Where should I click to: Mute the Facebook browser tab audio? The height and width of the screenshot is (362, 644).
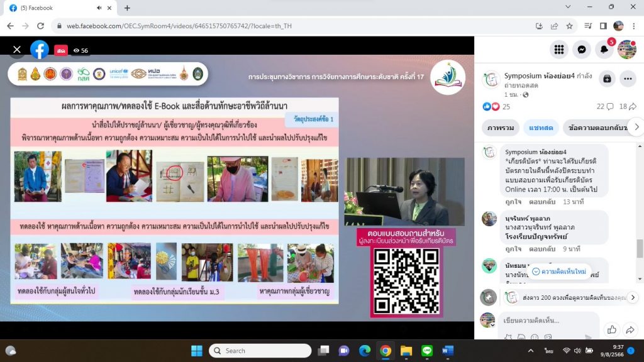(x=99, y=8)
